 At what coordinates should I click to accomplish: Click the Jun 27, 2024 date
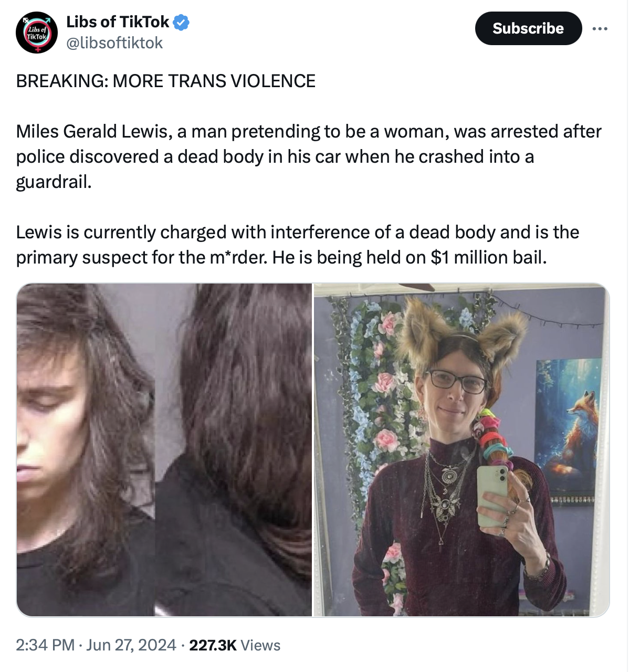click(131, 645)
